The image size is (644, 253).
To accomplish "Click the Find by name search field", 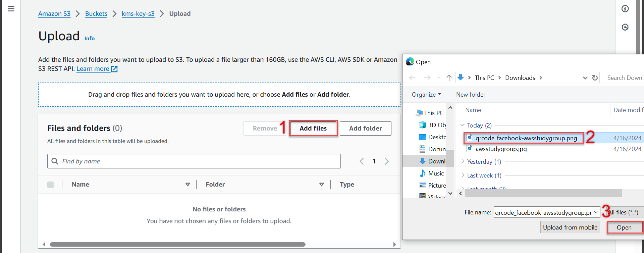I will tap(198, 161).
